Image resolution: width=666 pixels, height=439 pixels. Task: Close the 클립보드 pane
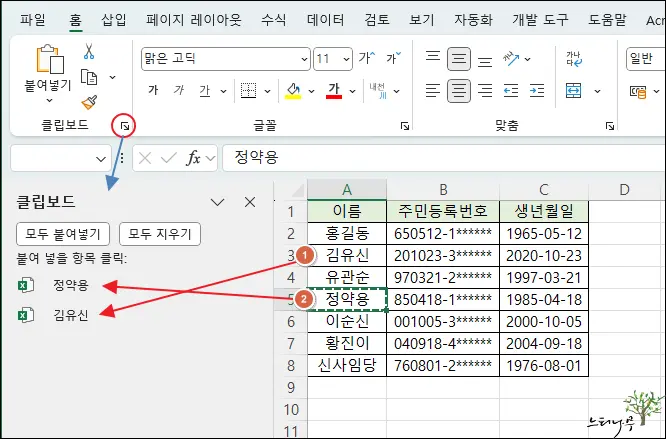point(250,202)
